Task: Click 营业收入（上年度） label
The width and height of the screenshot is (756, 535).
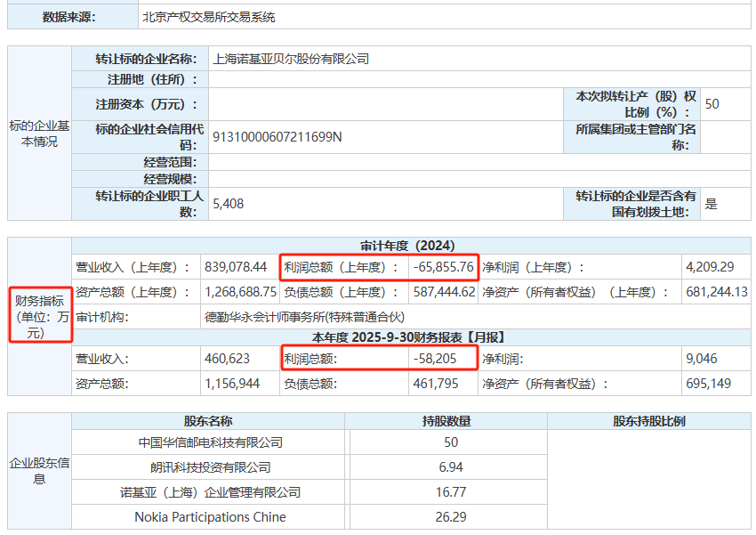Action: pos(133,267)
